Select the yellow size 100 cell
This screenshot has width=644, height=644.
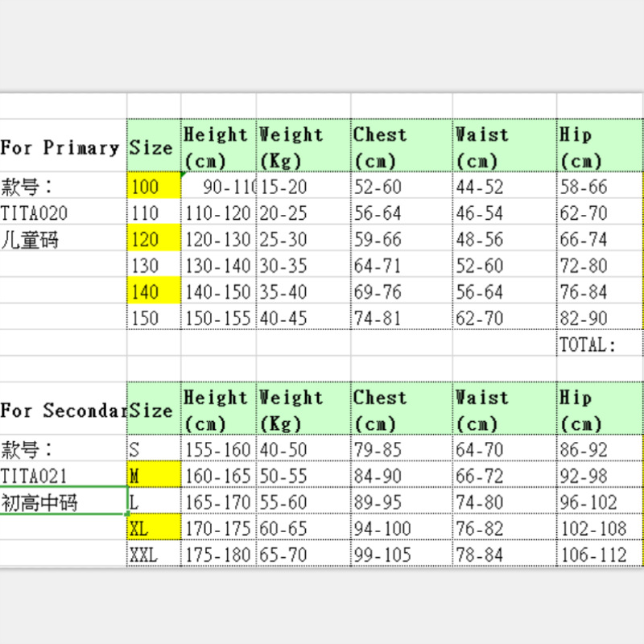154,188
